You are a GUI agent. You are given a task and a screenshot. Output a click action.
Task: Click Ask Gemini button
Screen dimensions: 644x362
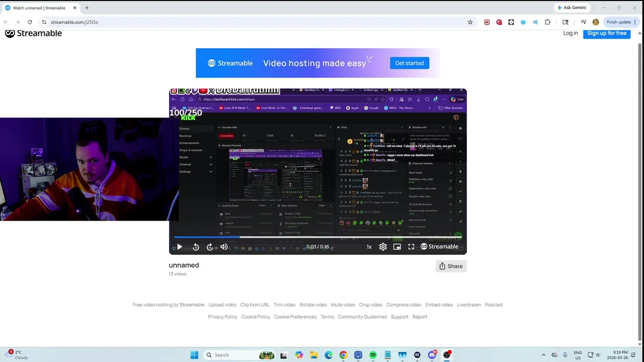point(572,8)
